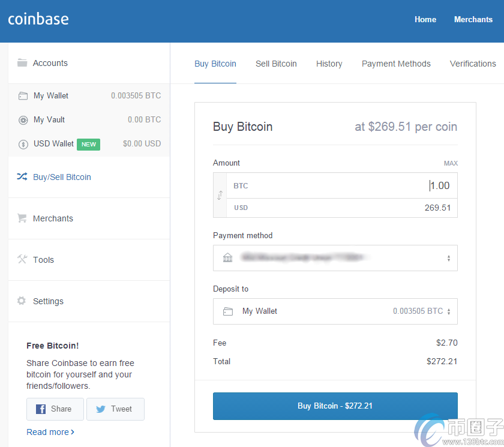Switch to the Sell Bitcoin tab

(276, 64)
